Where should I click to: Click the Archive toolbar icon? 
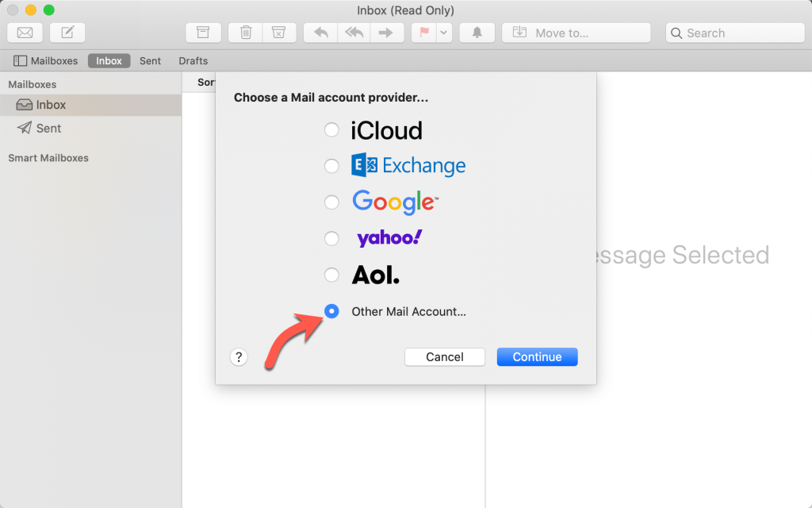pyautogui.click(x=204, y=33)
